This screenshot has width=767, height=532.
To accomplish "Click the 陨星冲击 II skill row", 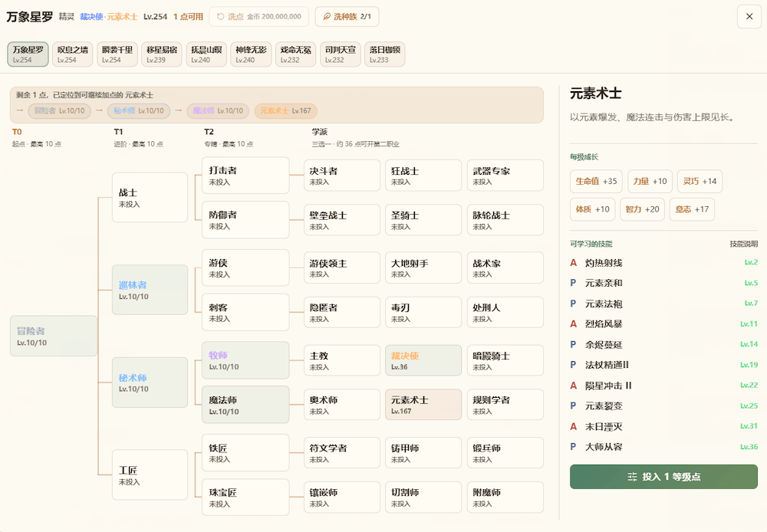I will click(x=663, y=386).
